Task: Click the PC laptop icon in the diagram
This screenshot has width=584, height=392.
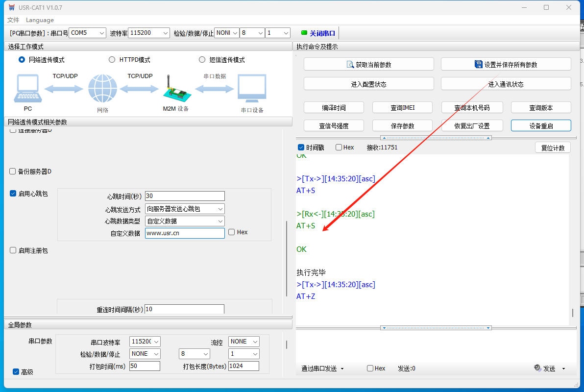Action: click(27, 89)
